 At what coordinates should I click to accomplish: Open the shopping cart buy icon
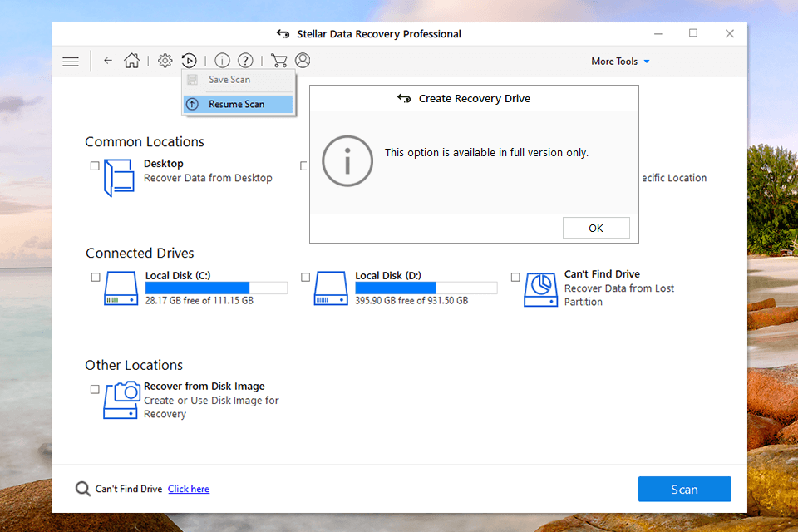tap(278, 61)
